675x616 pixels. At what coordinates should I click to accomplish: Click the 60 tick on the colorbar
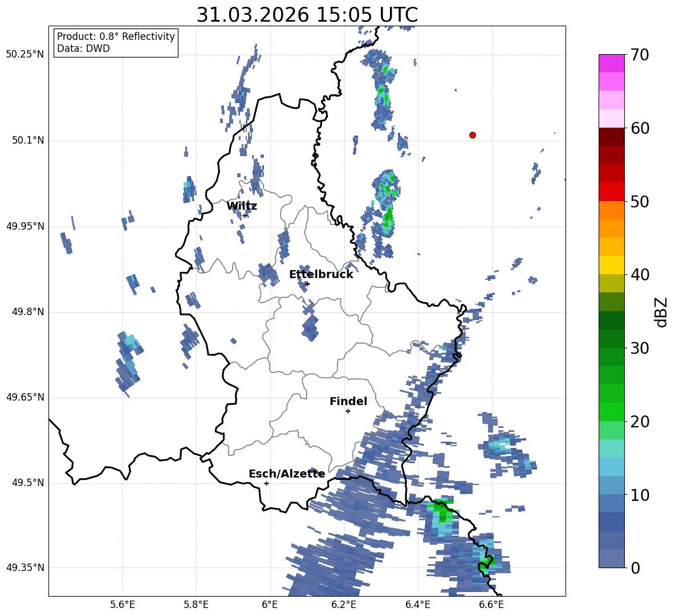pyautogui.click(x=640, y=128)
